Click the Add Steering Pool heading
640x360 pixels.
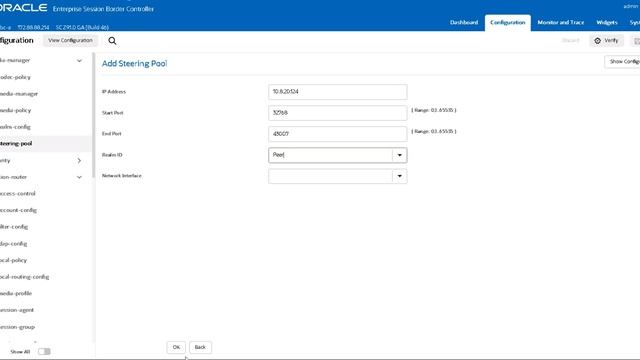(x=134, y=63)
